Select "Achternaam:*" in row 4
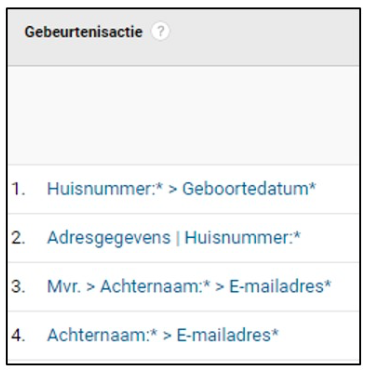This screenshot has height=370, width=366. click(102, 335)
